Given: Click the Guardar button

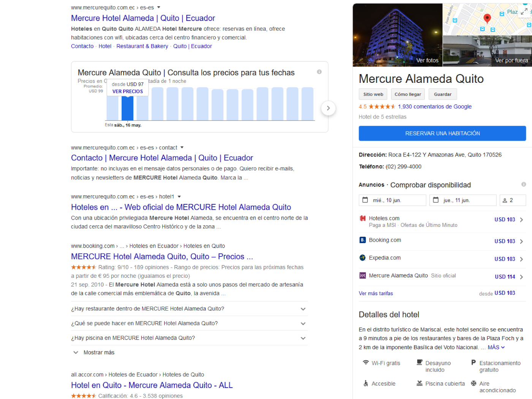Looking at the screenshot, I should 443,94.
